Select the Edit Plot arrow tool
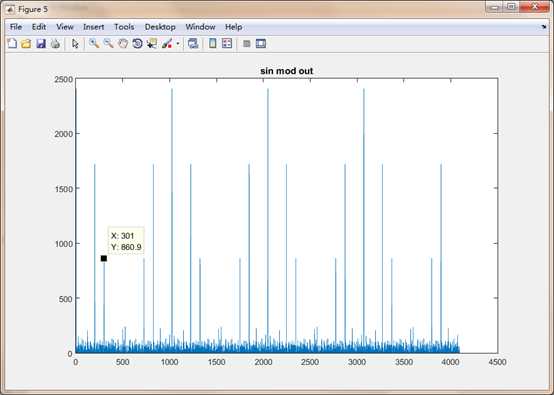 coord(75,43)
